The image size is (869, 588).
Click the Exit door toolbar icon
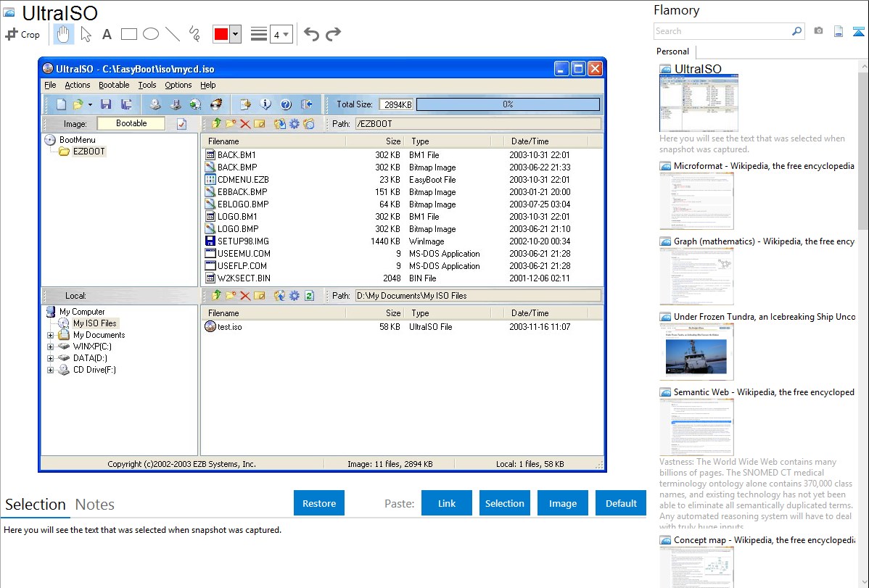click(307, 104)
